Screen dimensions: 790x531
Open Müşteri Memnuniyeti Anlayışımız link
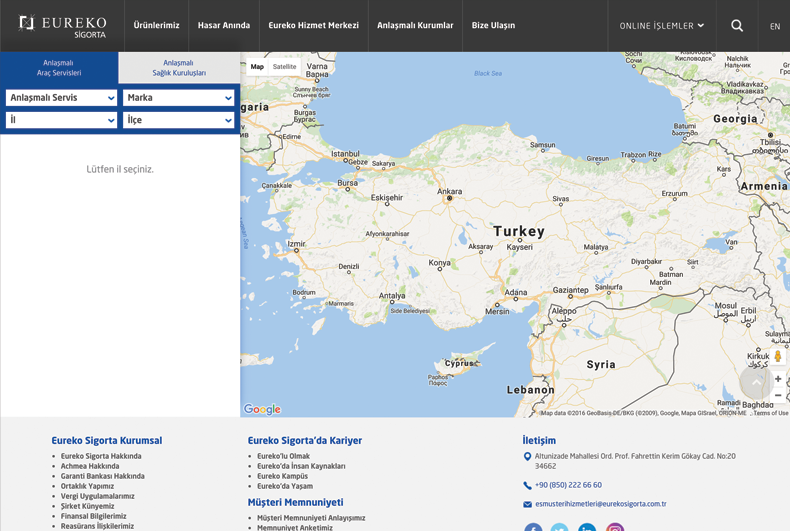(311, 518)
